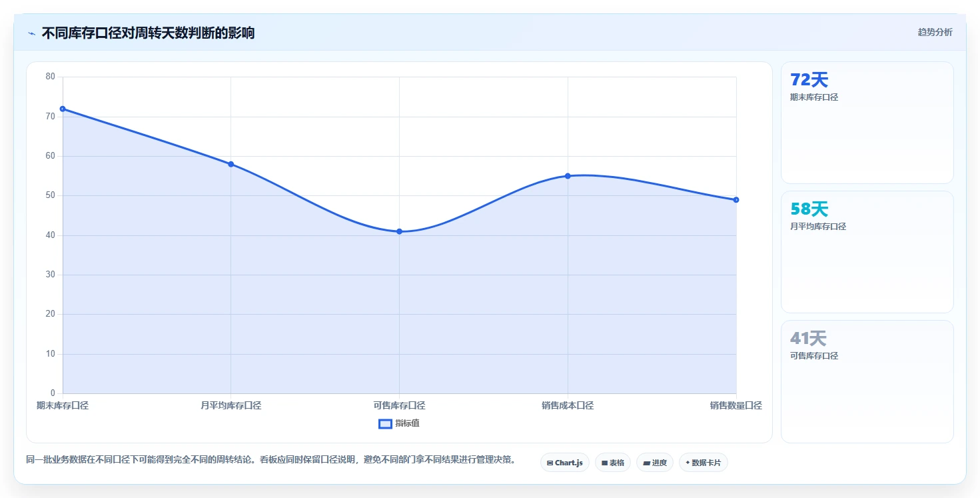The width and height of the screenshot is (980, 498).
Task: Click the 趋势分析 label in header
Action: coord(935,32)
